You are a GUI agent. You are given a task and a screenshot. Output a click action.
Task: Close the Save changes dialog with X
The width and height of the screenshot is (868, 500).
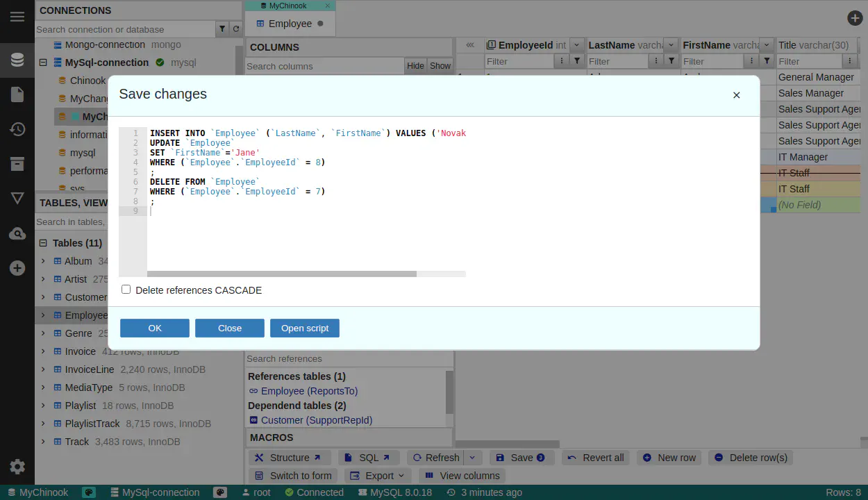pyautogui.click(x=736, y=95)
